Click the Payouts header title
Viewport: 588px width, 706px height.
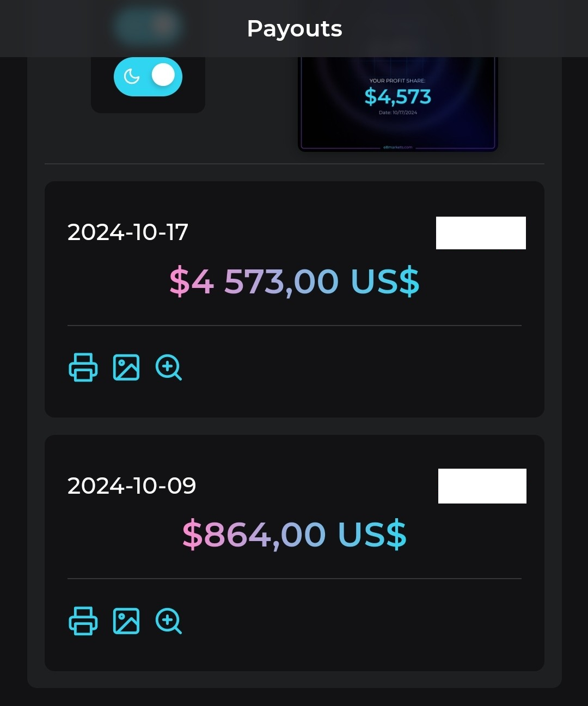[x=295, y=28]
